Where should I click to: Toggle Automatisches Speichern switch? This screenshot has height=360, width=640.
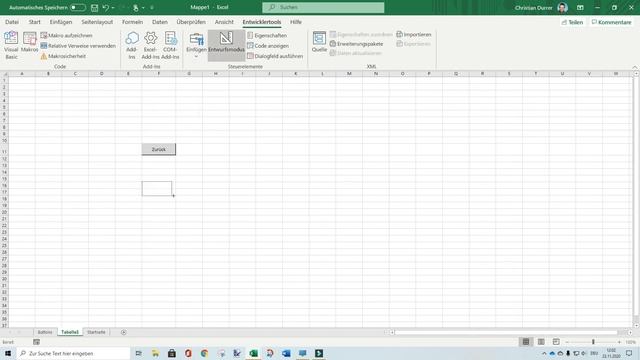pos(78,7)
